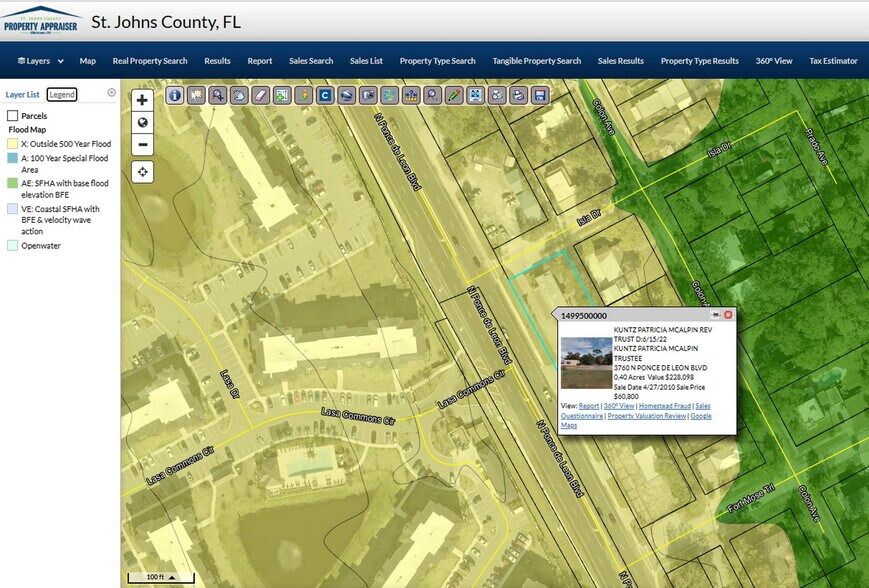Click the Identify (info) tool icon

pyautogui.click(x=175, y=95)
